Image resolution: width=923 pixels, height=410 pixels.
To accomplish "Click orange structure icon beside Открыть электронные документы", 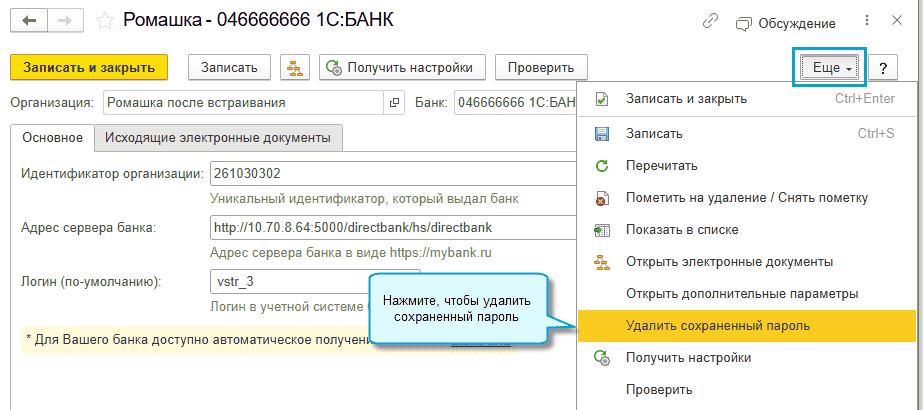I will coord(602,262).
